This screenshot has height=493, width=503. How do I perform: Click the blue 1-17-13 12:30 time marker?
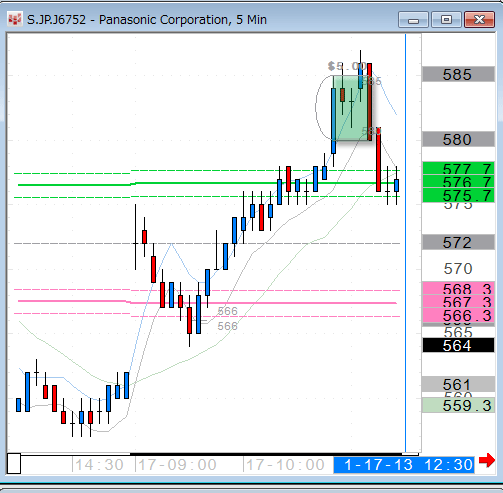click(404, 465)
